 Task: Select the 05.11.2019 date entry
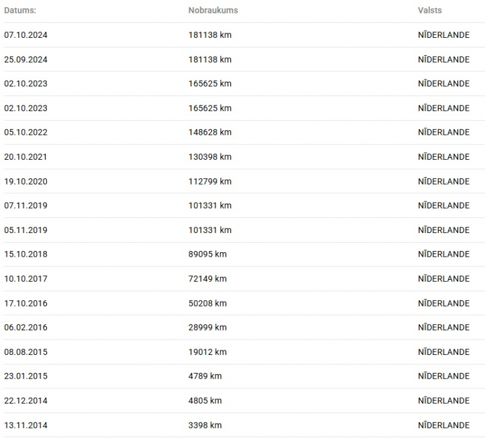pos(26,230)
